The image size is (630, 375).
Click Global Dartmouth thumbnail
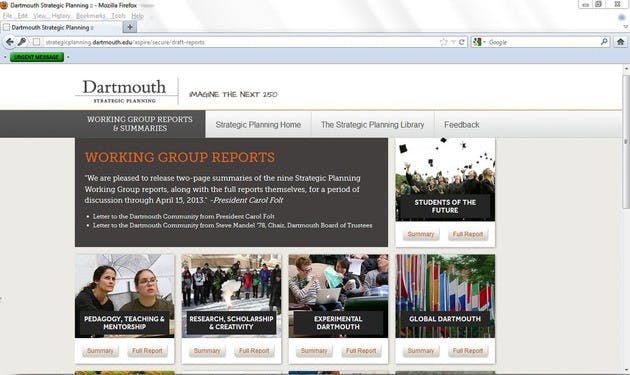[x=445, y=296]
